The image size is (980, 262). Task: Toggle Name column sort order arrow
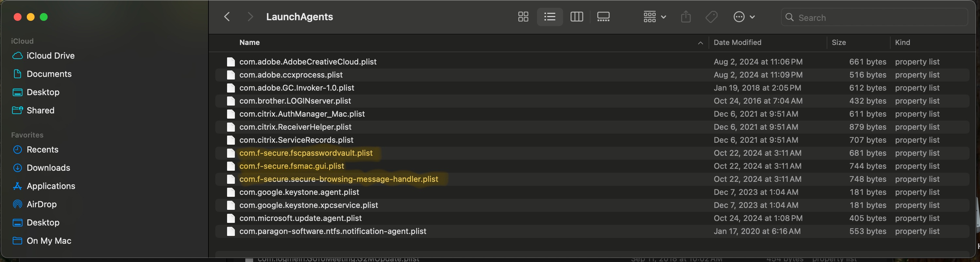point(700,43)
